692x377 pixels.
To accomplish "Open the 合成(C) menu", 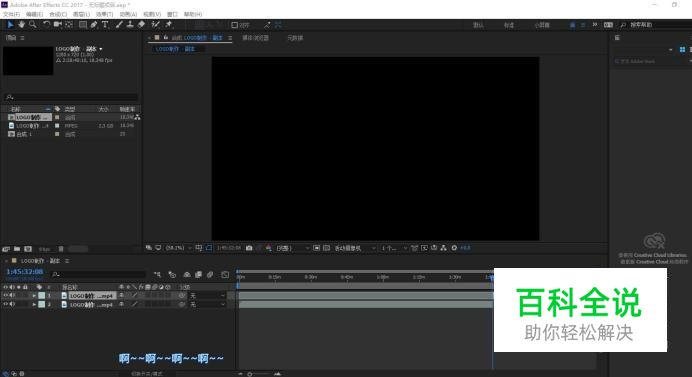I will click(58, 15).
